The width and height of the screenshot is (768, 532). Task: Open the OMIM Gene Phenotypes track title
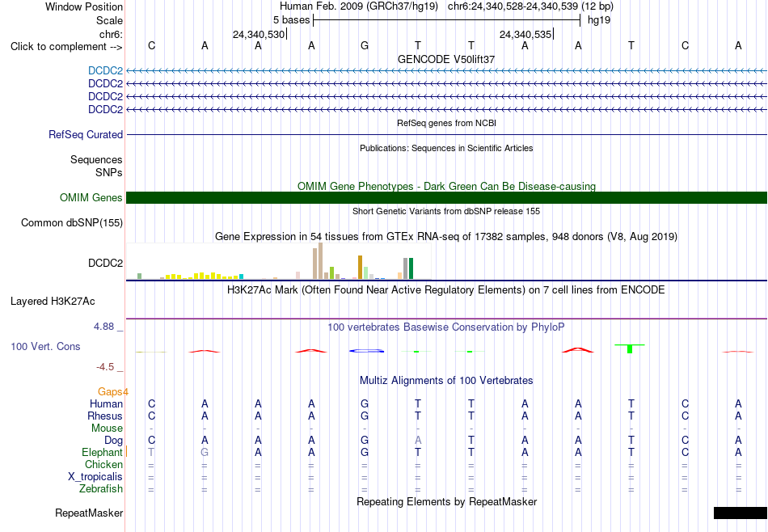click(446, 186)
